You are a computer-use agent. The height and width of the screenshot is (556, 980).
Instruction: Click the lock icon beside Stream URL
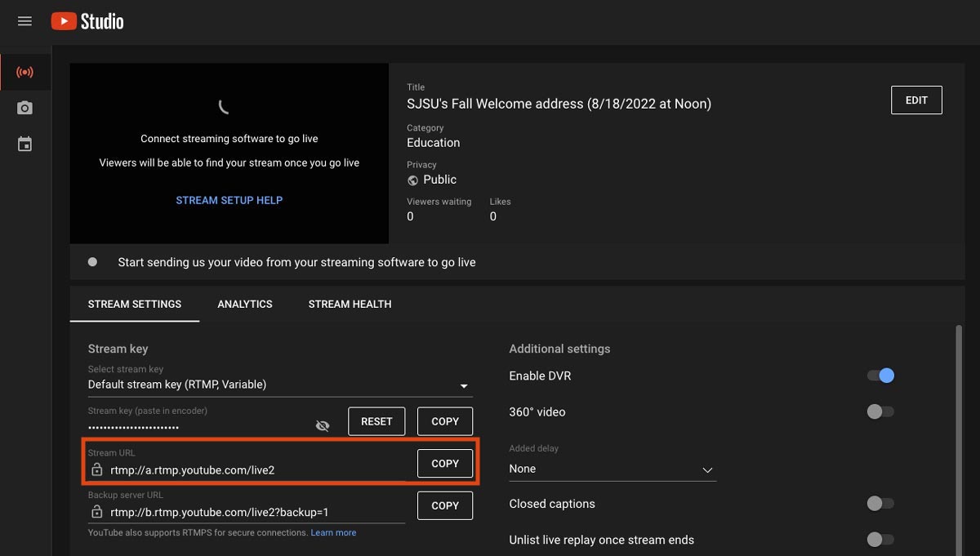point(97,469)
